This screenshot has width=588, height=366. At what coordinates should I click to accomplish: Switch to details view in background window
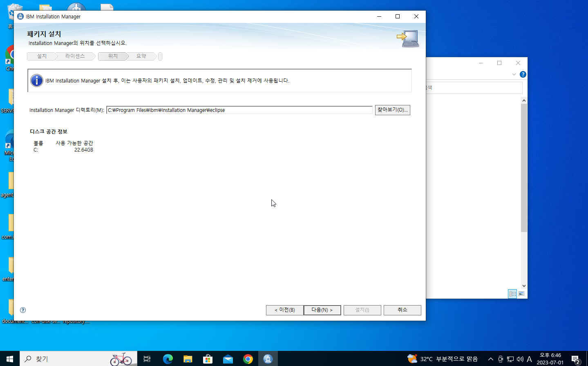tap(512, 294)
